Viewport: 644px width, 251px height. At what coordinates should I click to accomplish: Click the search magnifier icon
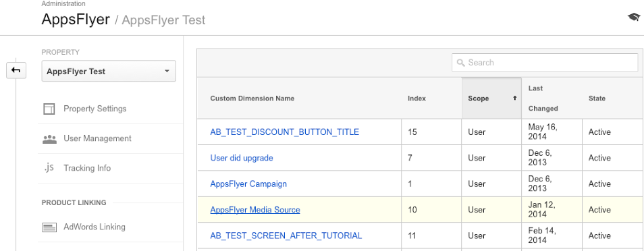coord(461,63)
